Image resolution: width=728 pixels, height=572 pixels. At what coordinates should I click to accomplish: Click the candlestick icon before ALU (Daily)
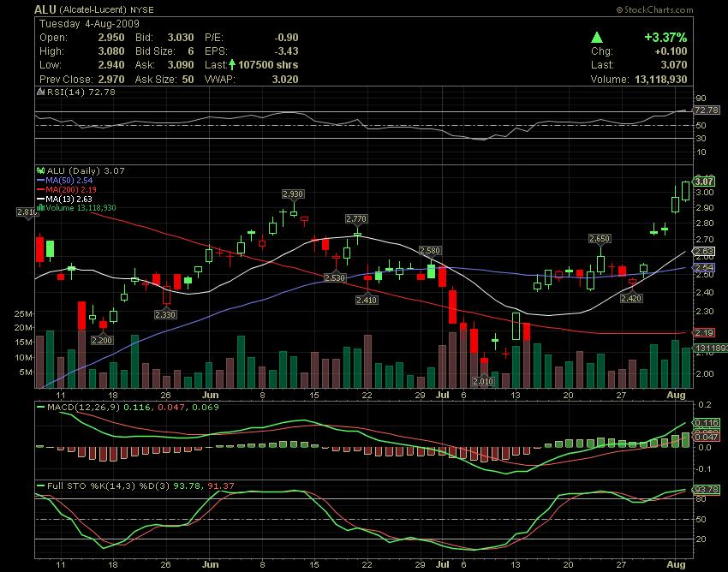pos(40,171)
